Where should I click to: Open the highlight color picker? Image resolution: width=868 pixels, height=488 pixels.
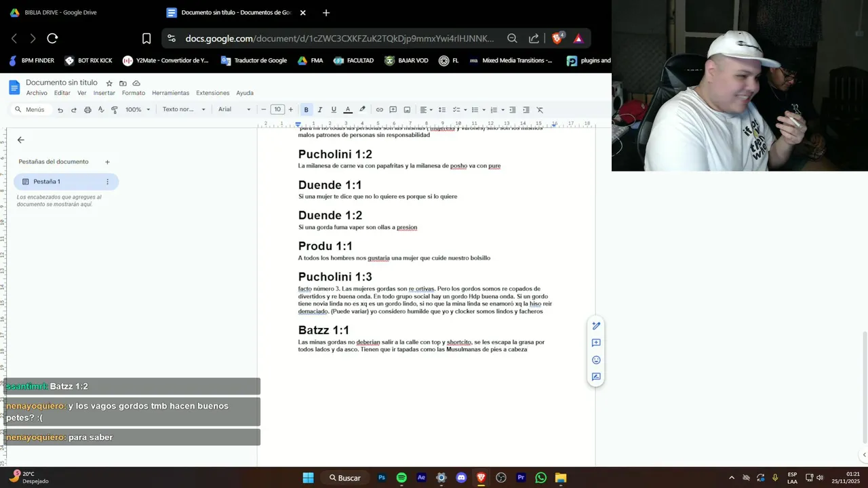pyautogui.click(x=362, y=110)
